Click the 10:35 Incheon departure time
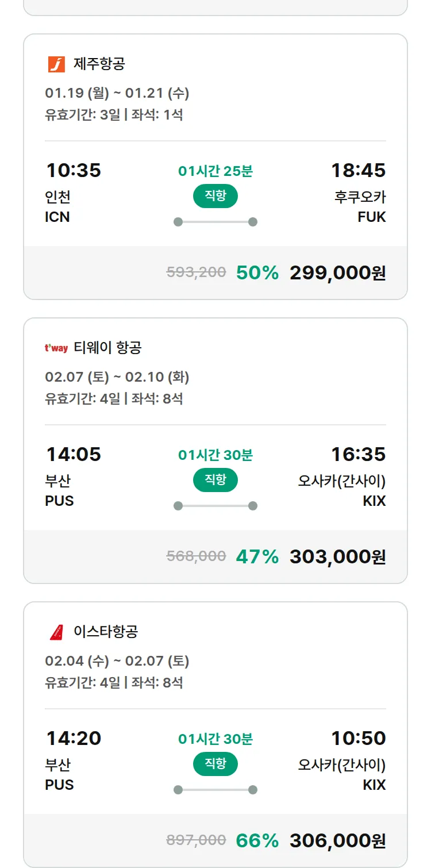 [74, 170]
